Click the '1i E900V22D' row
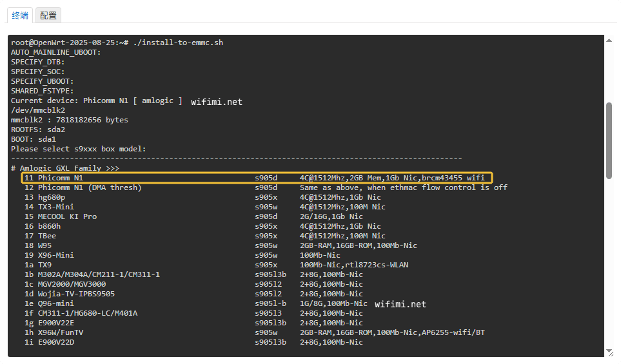The width and height of the screenshot is (621, 364). point(193,342)
